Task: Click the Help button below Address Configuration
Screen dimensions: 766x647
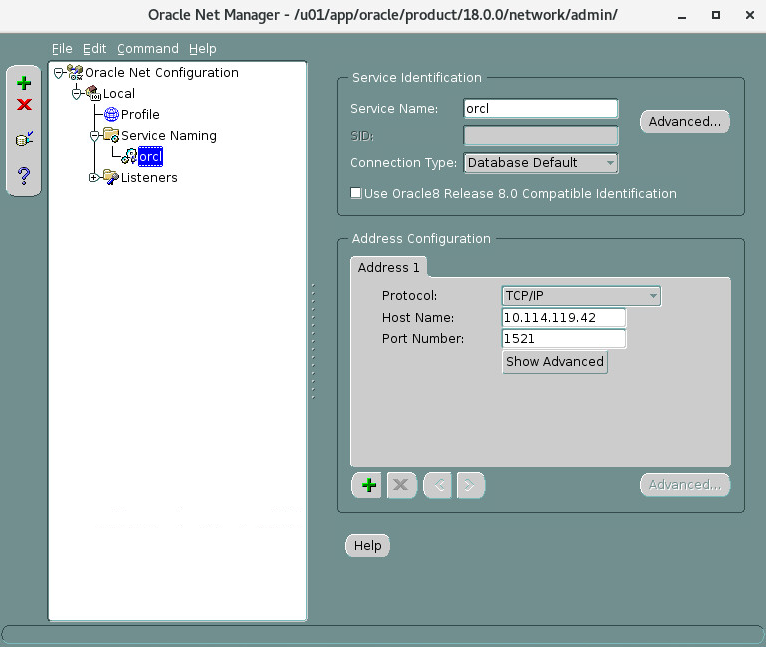Action: click(367, 545)
